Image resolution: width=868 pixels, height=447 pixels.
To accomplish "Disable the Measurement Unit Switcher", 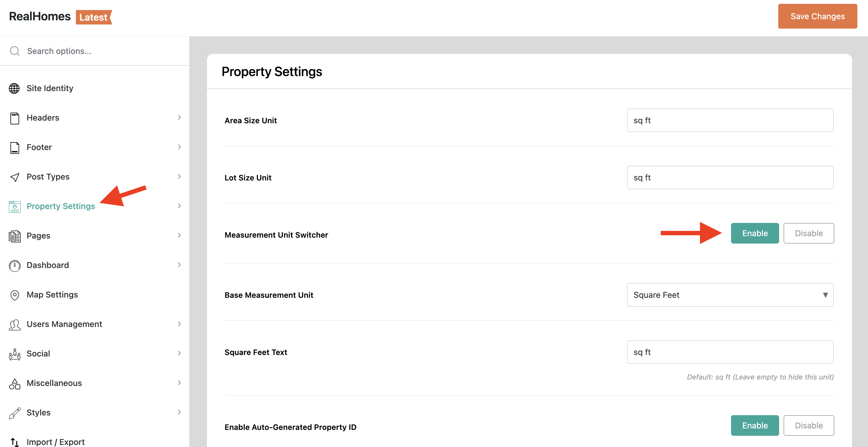I will point(808,233).
